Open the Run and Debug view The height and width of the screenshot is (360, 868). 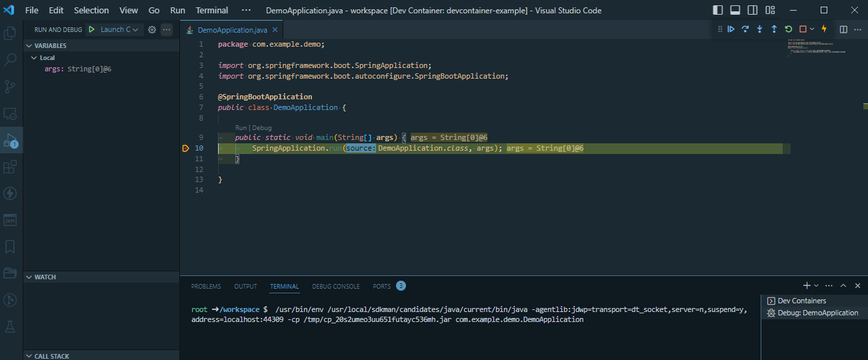pyautogui.click(x=11, y=140)
